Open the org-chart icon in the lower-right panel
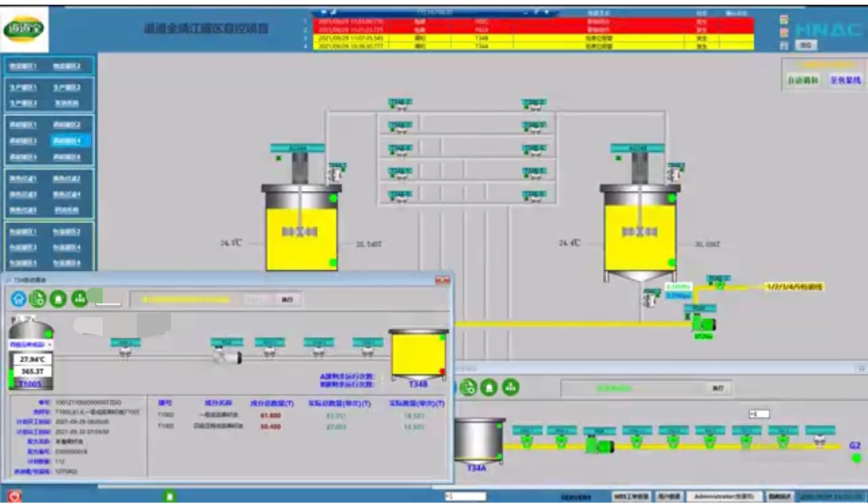Image resolution: width=868 pixels, height=504 pixels. 511,387
